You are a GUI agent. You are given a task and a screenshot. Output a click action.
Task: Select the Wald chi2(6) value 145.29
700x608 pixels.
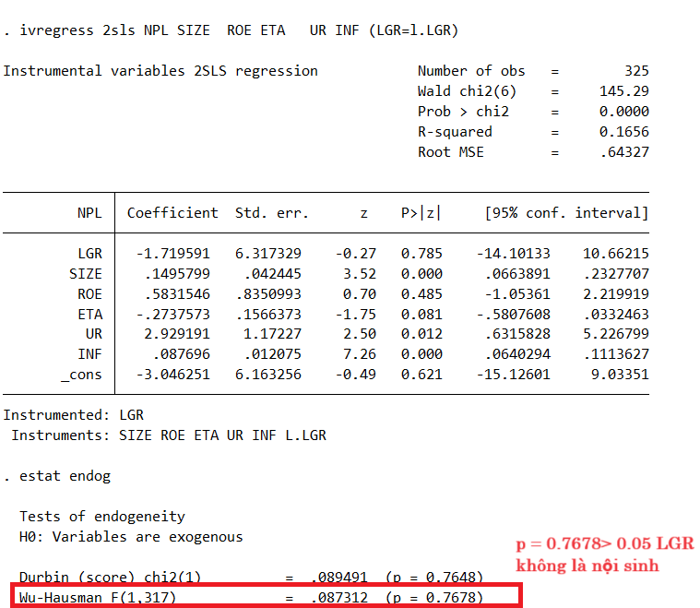tap(623, 91)
